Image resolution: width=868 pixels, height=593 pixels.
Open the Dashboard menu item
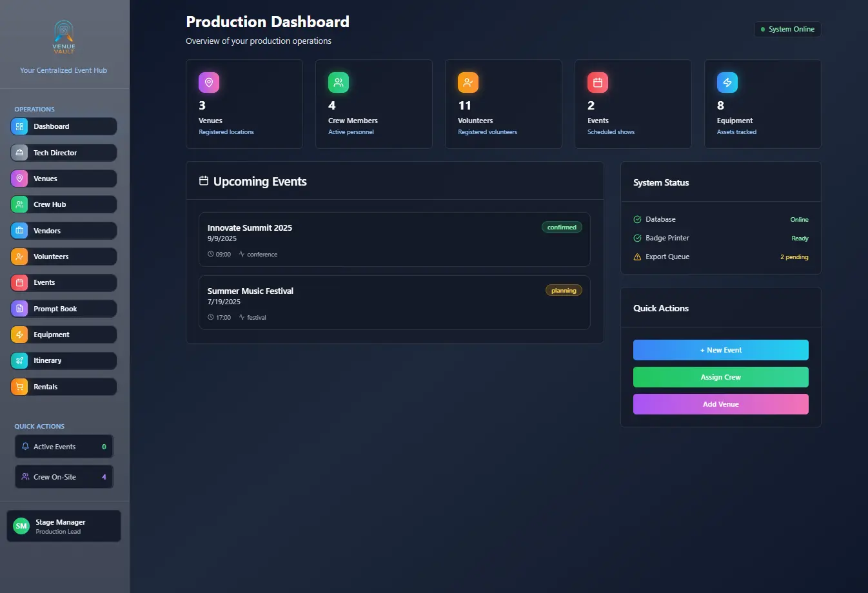(x=64, y=126)
